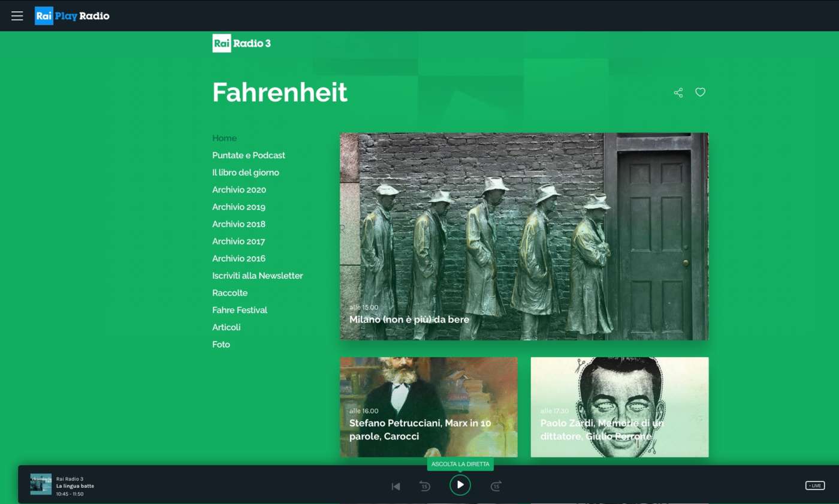
Task: Share the Fahrenheit program
Action: tap(678, 92)
